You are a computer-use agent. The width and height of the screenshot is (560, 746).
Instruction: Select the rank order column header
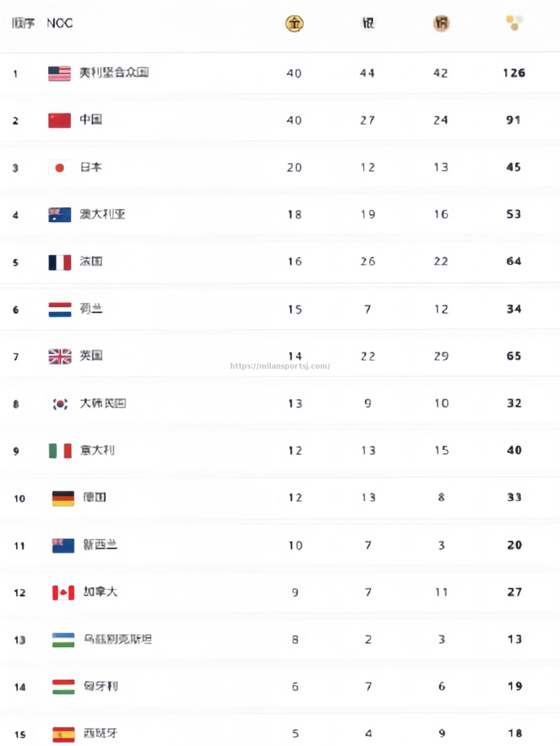23,23
